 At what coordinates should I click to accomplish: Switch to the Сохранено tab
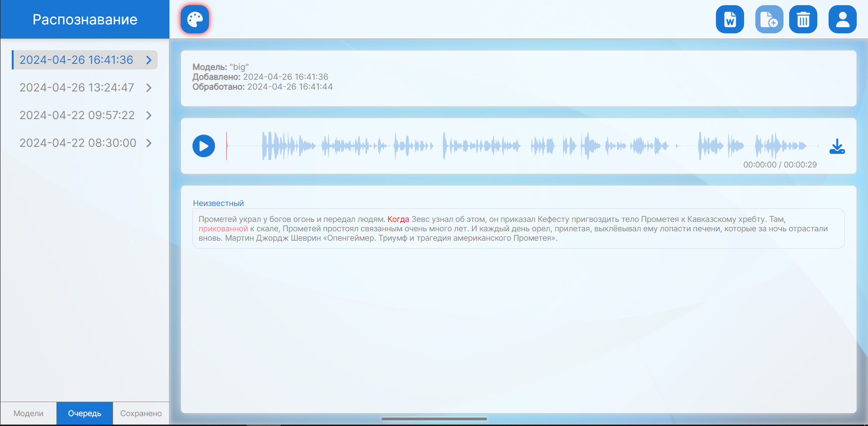(141, 413)
